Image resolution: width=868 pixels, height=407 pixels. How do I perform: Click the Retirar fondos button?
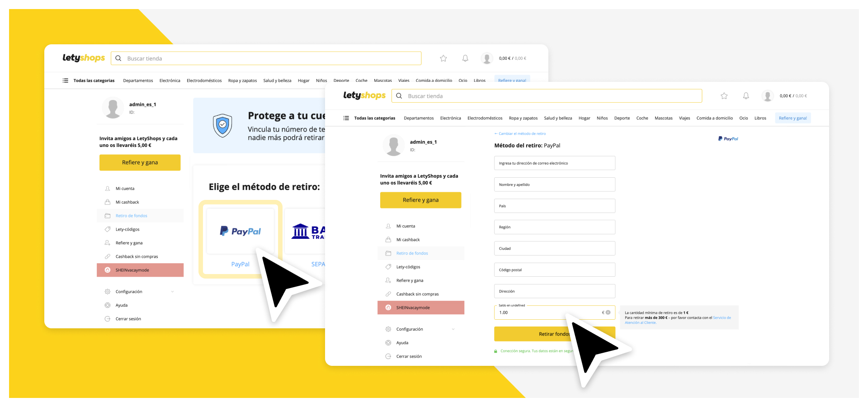pos(554,334)
